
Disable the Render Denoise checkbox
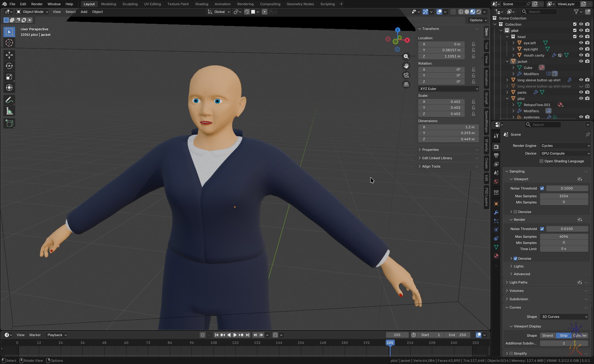[x=515, y=259]
